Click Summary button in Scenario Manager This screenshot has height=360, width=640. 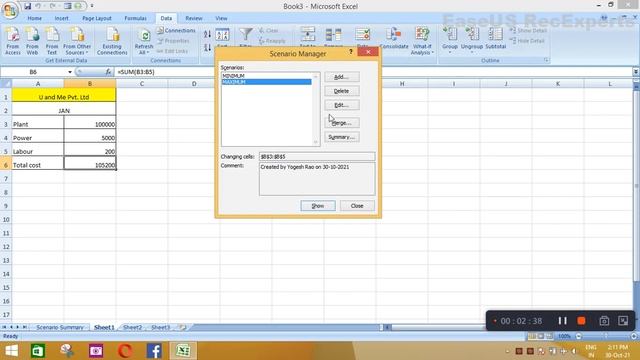pos(342,137)
